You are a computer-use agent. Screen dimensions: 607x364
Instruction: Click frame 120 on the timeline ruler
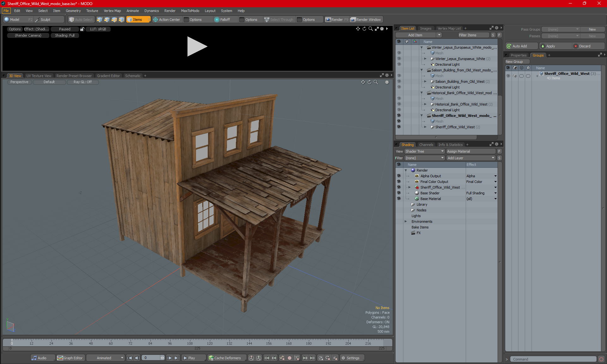coord(210,343)
